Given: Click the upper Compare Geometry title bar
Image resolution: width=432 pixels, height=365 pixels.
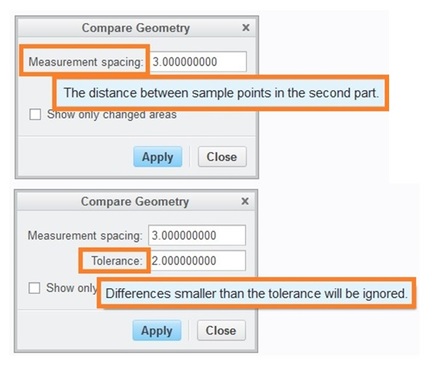Looking at the screenshot, I should click(136, 28).
